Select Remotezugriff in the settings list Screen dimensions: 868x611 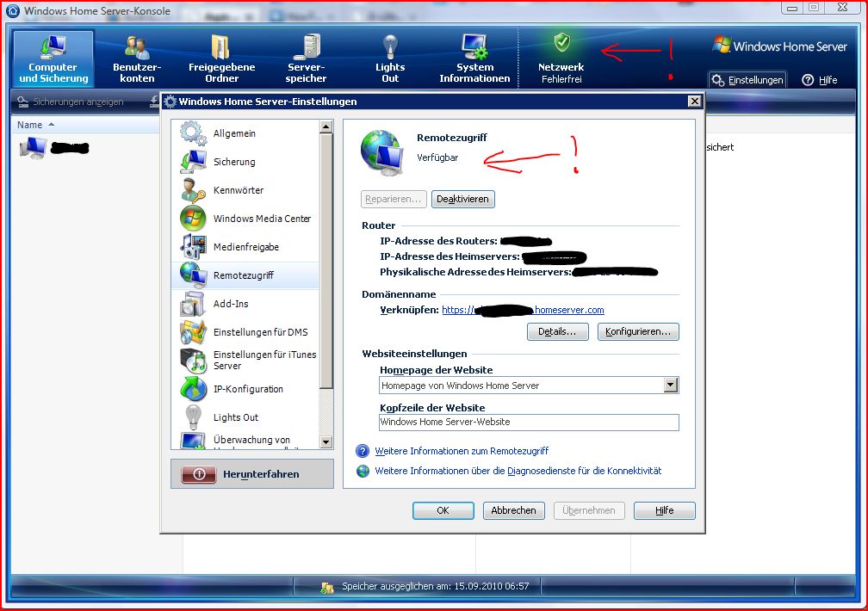pos(245,275)
